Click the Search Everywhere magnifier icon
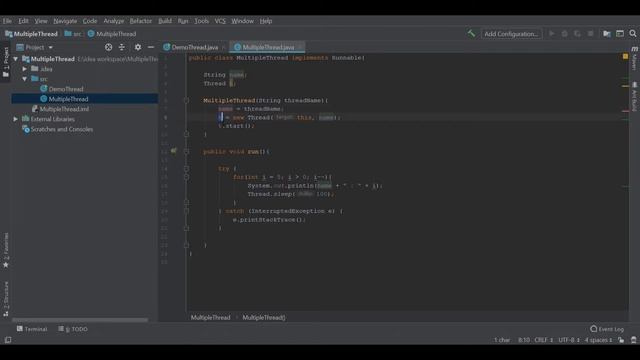 [x=633, y=33]
